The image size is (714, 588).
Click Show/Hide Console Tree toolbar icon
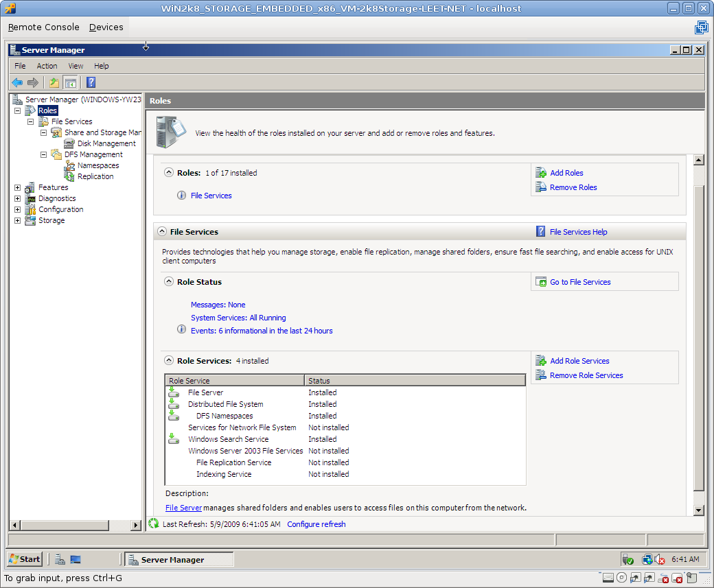(70, 83)
